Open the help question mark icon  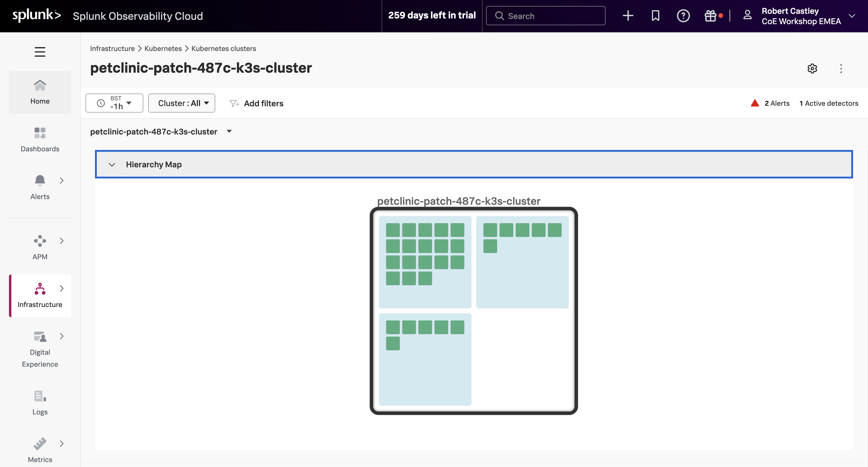[683, 16]
